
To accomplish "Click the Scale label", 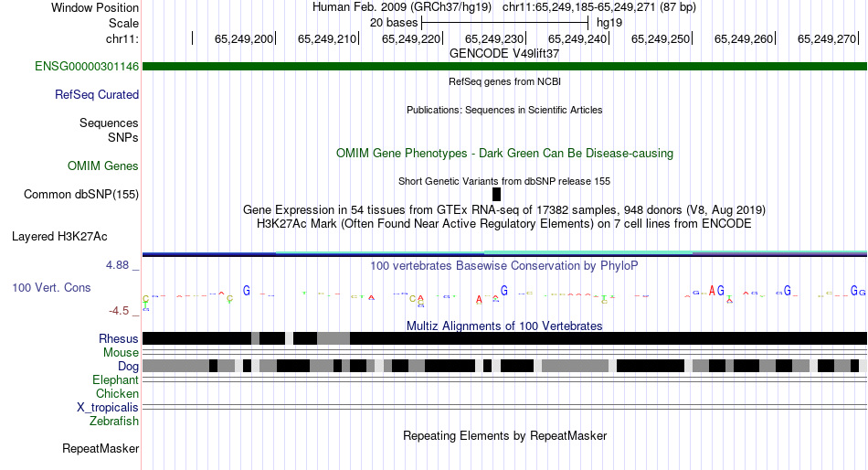I will click(124, 23).
